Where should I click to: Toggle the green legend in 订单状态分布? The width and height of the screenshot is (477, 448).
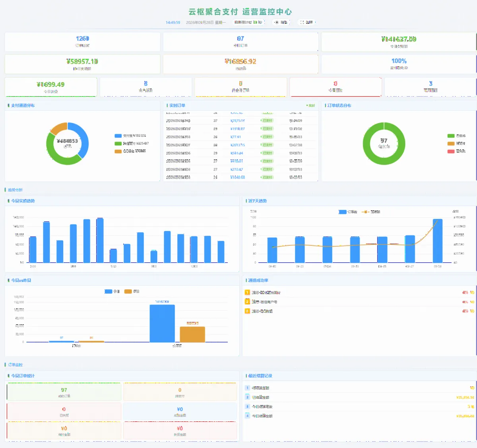point(456,136)
